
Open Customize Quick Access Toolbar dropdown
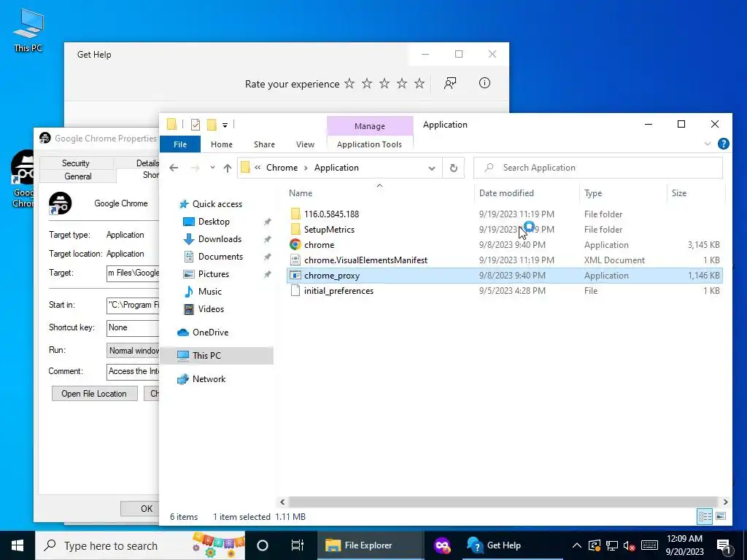pyautogui.click(x=225, y=125)
